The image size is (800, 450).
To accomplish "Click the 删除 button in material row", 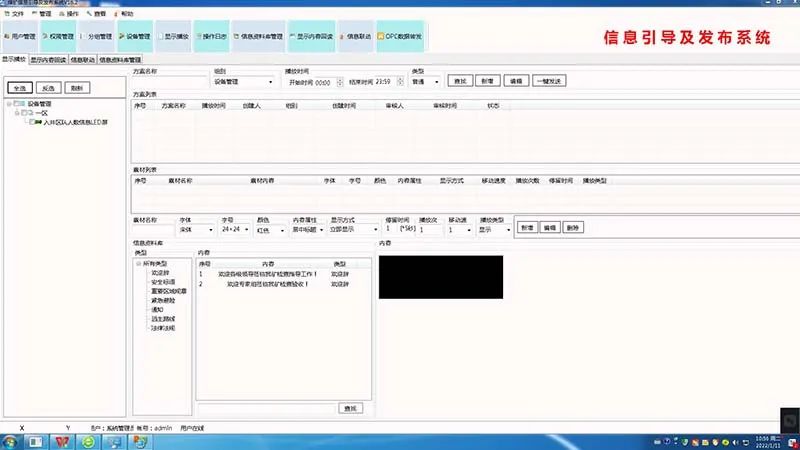I will [x=572, y=228].
